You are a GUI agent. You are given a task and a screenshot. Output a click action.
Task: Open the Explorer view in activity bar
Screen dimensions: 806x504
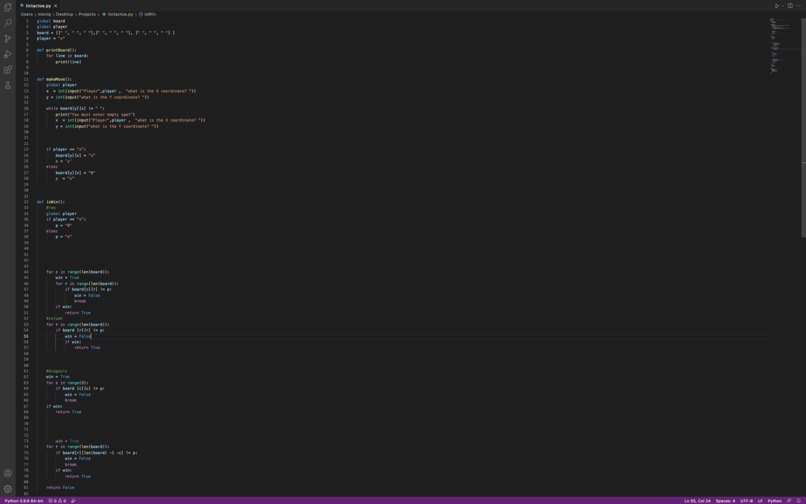[x=8, y=8]
